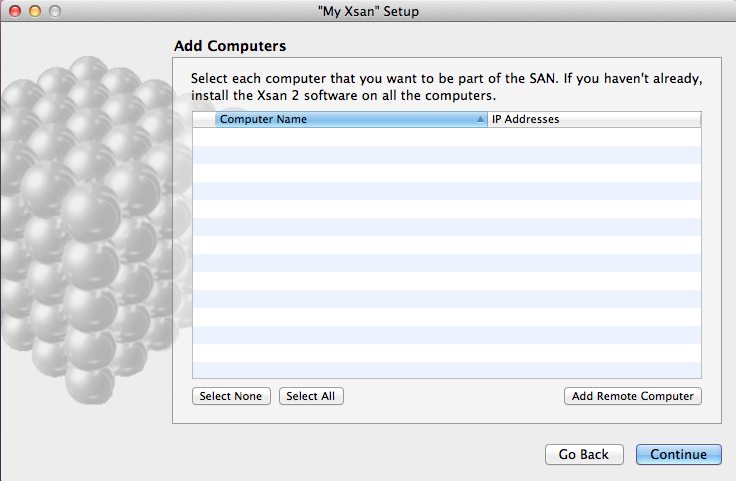Click the Continue button
Viewport: 736px width, 481px height.
click(678, 454)
